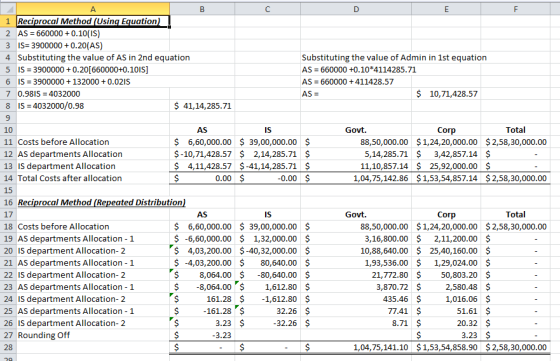Image resolution: width=560 pixels, height=361 pixels.
Task: Click value '1,93,536.00' in row 21
Action: (x=386, y=263)
